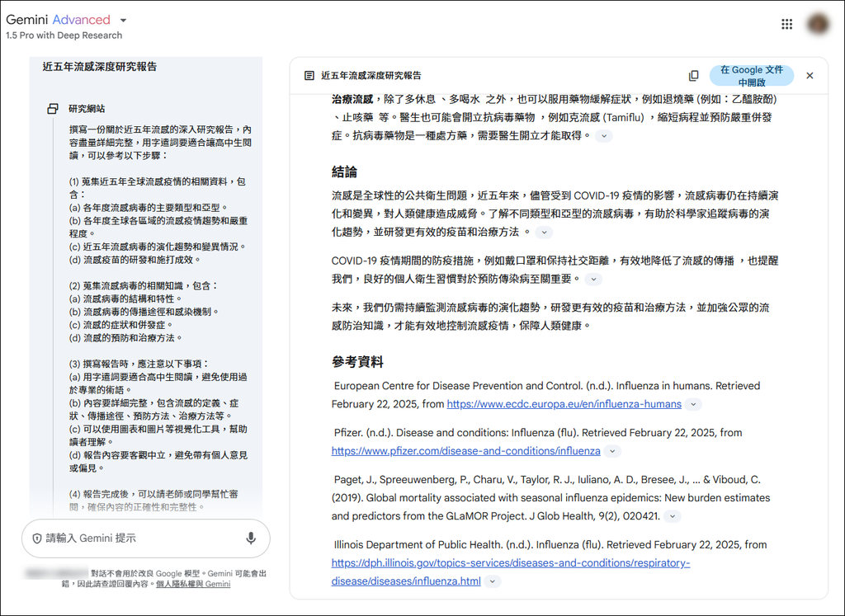Open 個人隱私權與 Gemini link
Screen dimensions: 845x616
(193, 584)
